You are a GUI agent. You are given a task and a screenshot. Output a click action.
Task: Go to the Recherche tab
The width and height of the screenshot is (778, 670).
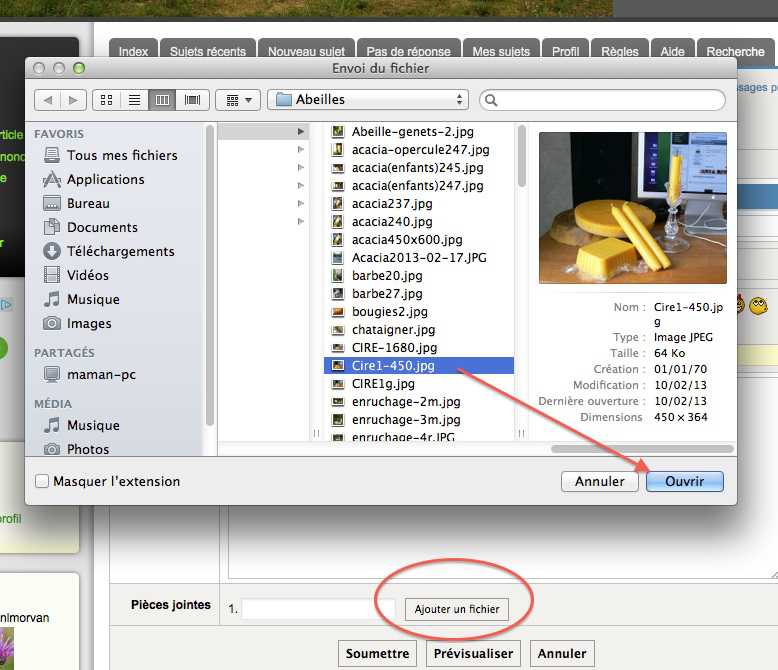[x=735, y=51]
